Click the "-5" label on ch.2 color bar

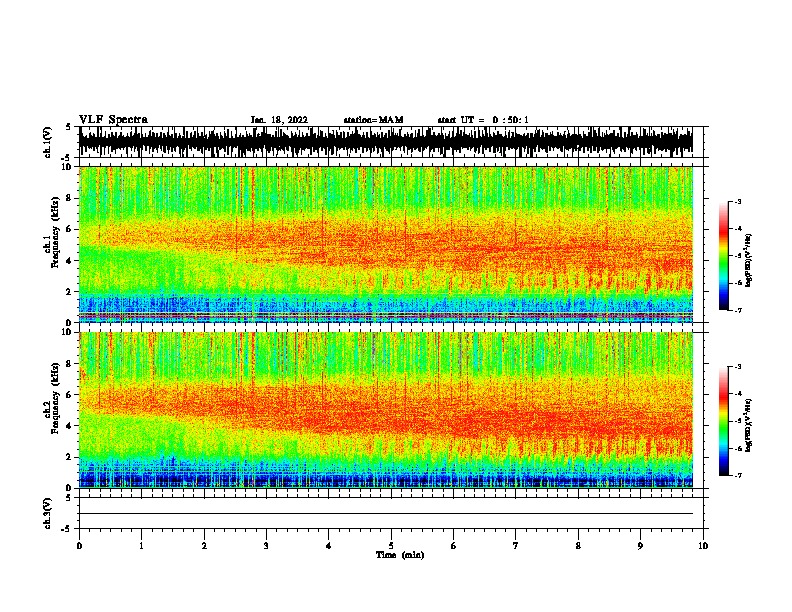pyautogui.click(x=738, y=421)
